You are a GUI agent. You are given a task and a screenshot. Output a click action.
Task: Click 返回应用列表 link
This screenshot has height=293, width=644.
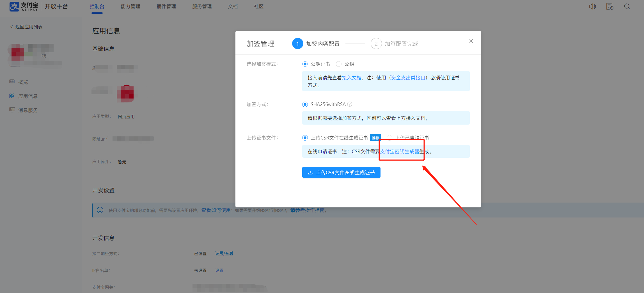[29, 27]
